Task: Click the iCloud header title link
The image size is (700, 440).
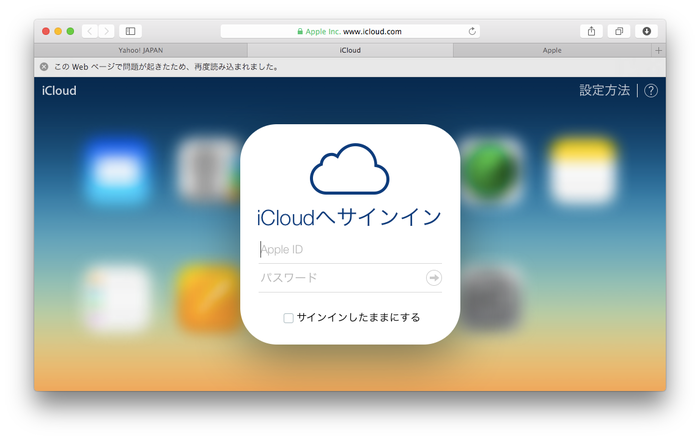Action: point(59,91)
